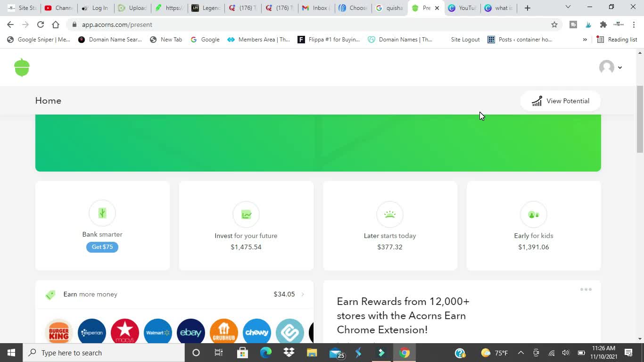The image size is (644, 362).
Task: Open a new browser tab
Action: pyautogui.click(x=528, y=8)
